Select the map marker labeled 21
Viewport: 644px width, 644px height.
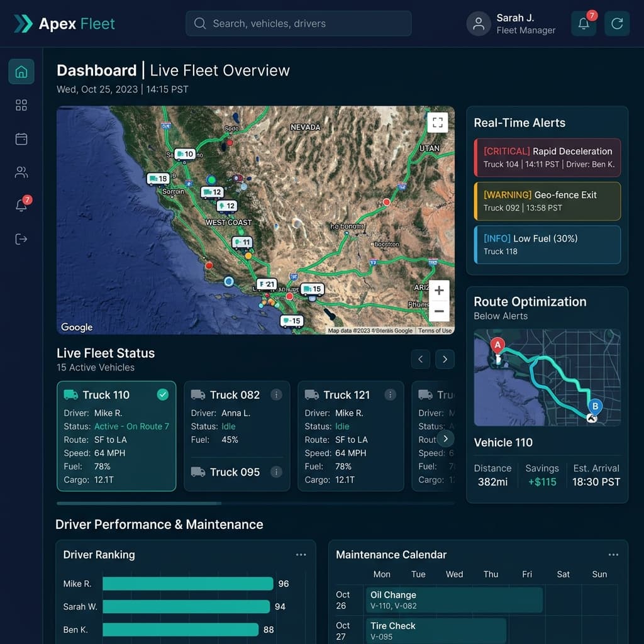267,284
